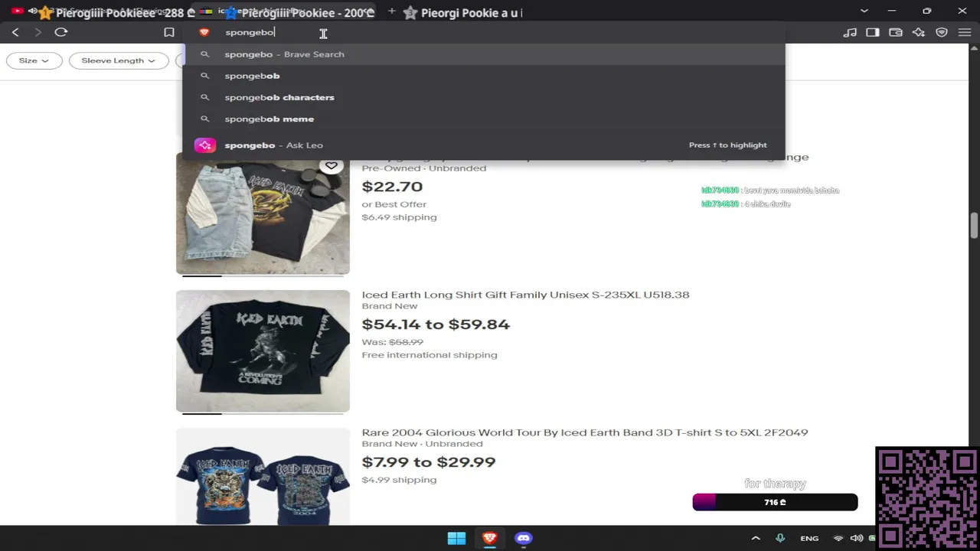The image size is (980, 551).
Task: Choose the 'spongebob' search suggestion
Action: click(484, 76)
